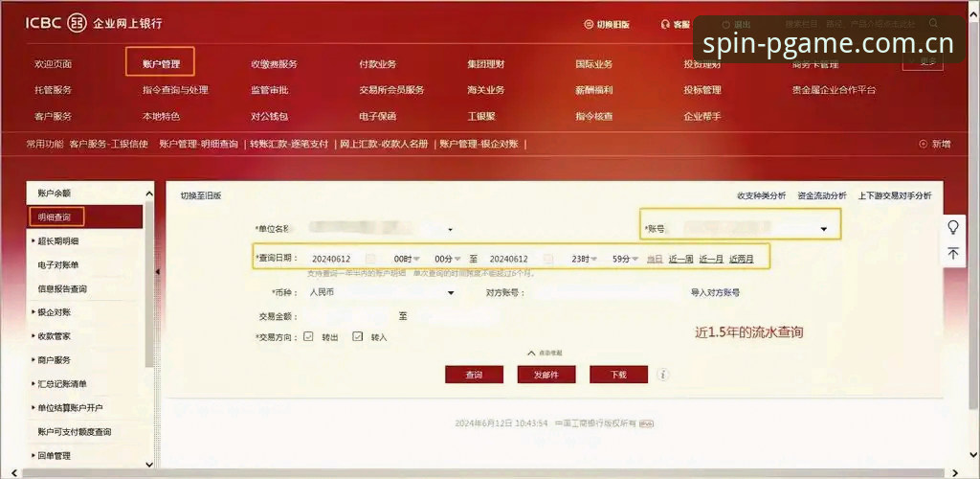Open the 托管服务 menu
The image size is (980, 479).
[54, 90]
